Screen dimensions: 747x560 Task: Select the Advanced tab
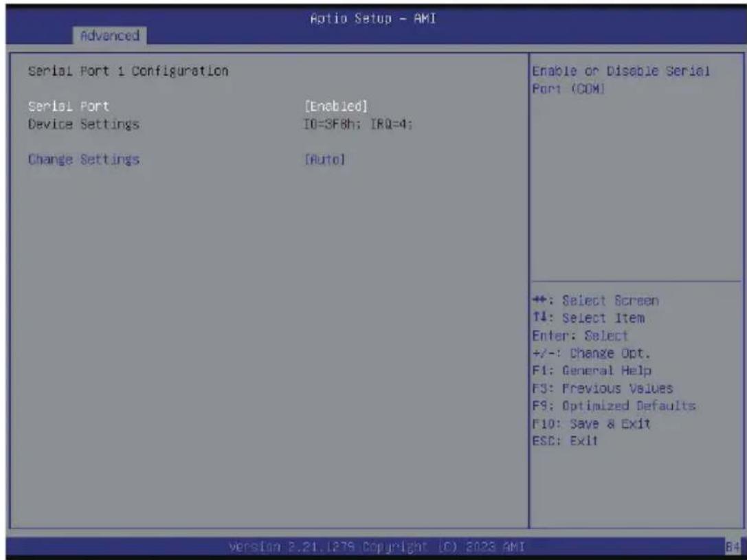pyautogui.click(x=109, y=35)
